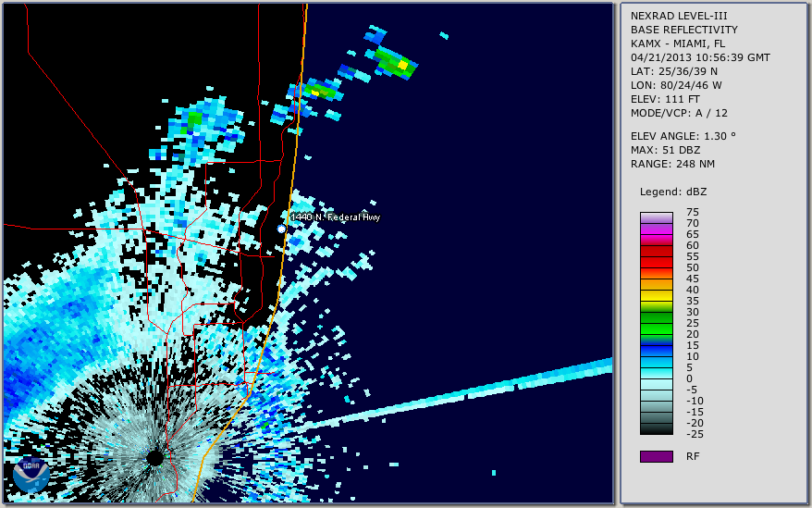Image resolution: width=812 pixels, height=508 pixels.
Task: Select the '1440 N. Federal Hwy' map label
Action: point(335,217)
